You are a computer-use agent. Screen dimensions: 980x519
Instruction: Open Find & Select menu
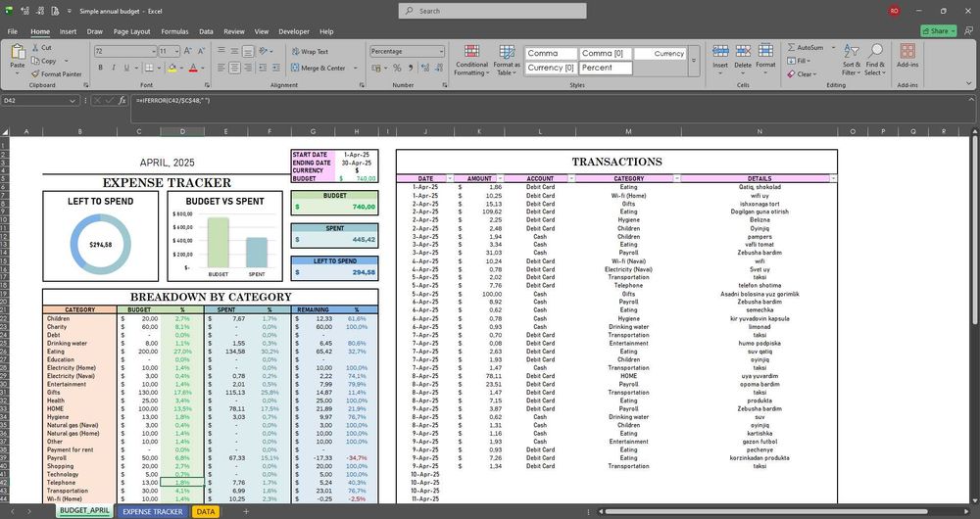[x=875, y=60]
